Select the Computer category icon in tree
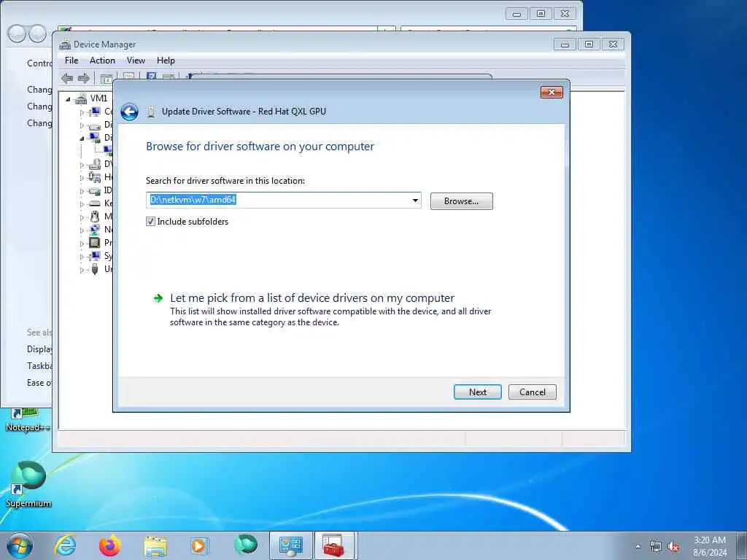Viewport: 747px width, 560px height. [x=95, y=112]
